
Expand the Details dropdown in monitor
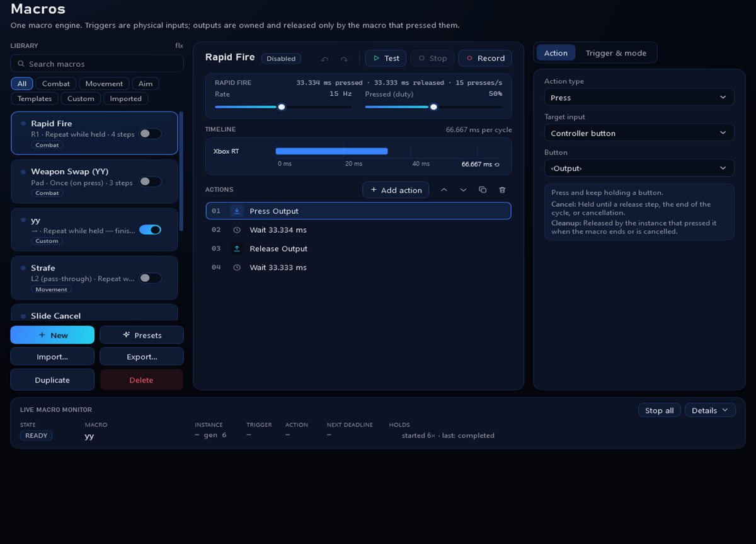pos(710,410)
